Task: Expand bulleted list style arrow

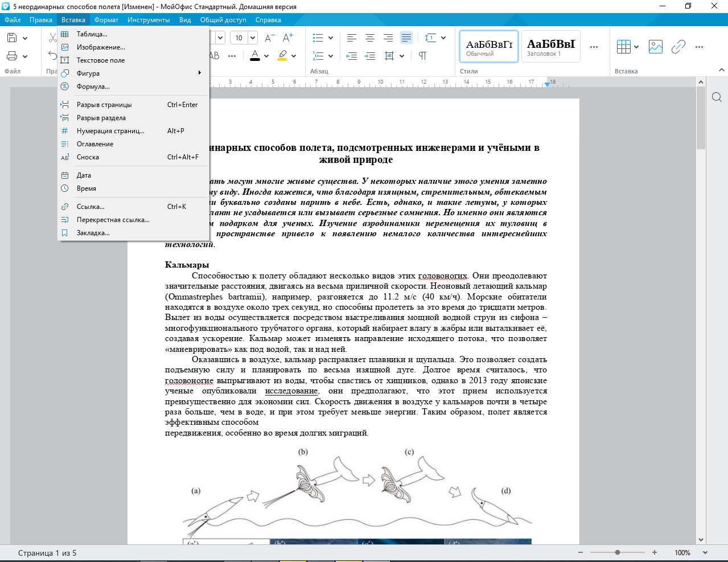Action: point(330,38)
